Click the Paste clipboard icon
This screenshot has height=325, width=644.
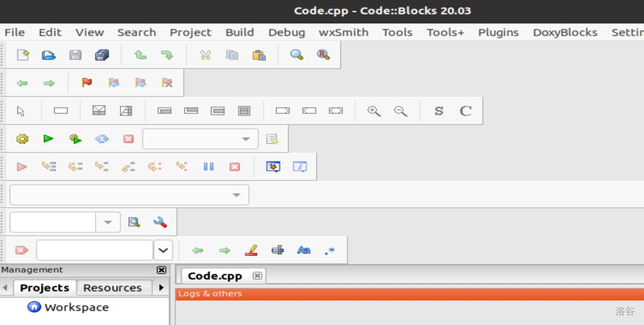click(259, 55)
